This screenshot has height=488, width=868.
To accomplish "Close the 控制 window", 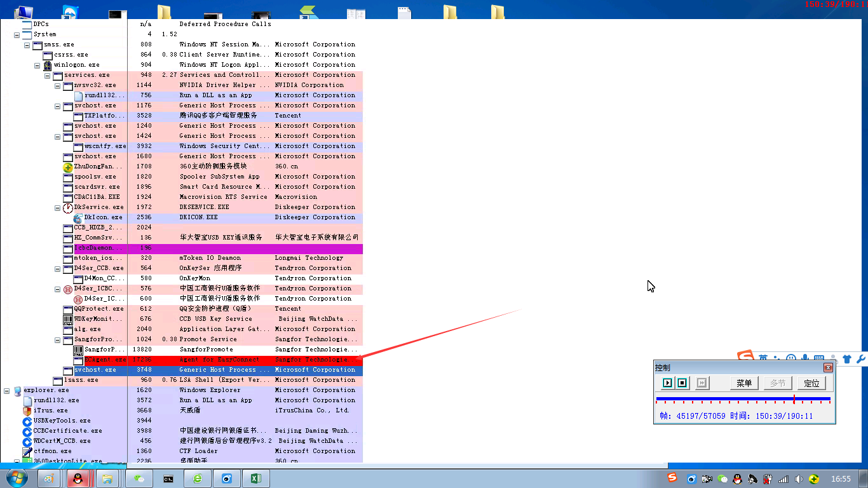I will coord(828,367).
